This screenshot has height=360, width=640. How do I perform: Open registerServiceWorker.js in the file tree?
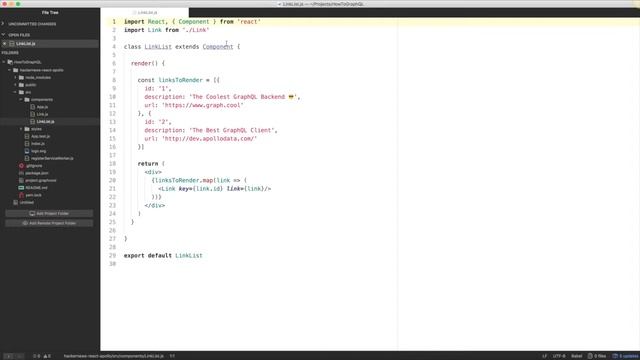pos(52,158)
